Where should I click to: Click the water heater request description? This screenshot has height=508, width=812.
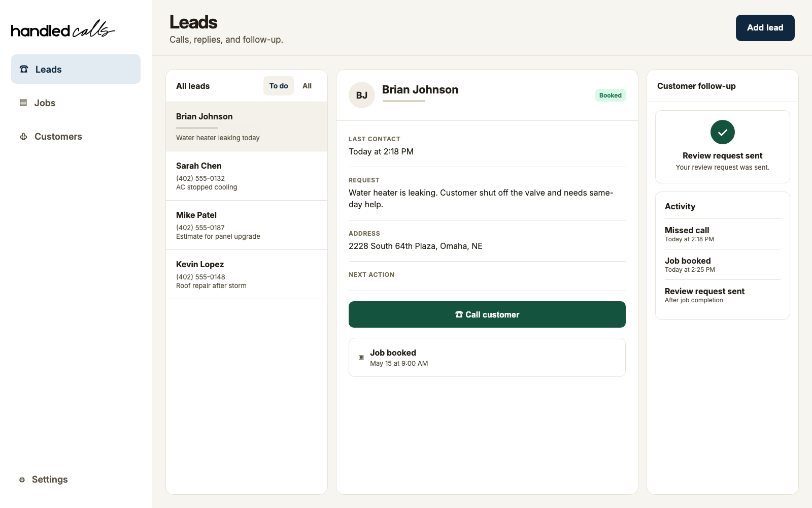[481, 199]
